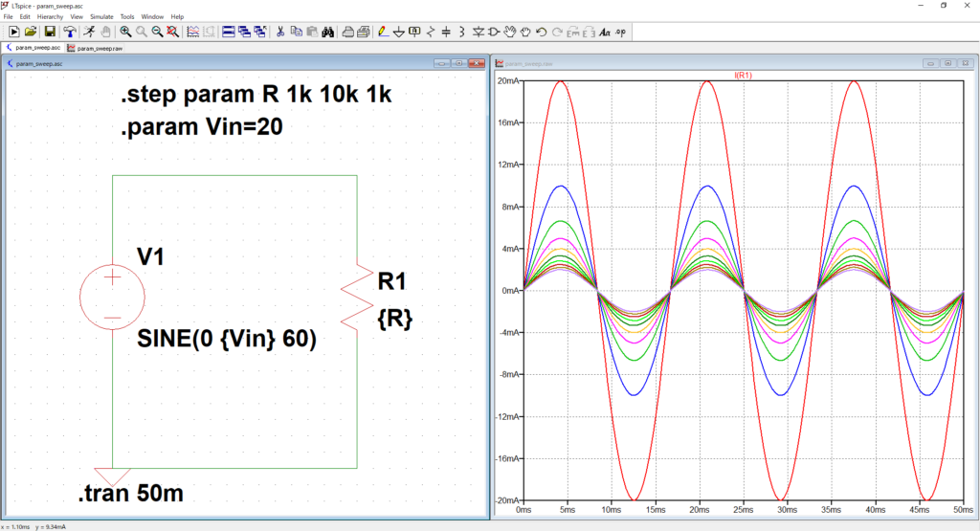Place an Inductor component
This screenshot has height=531, width=980.
point(462,32)
